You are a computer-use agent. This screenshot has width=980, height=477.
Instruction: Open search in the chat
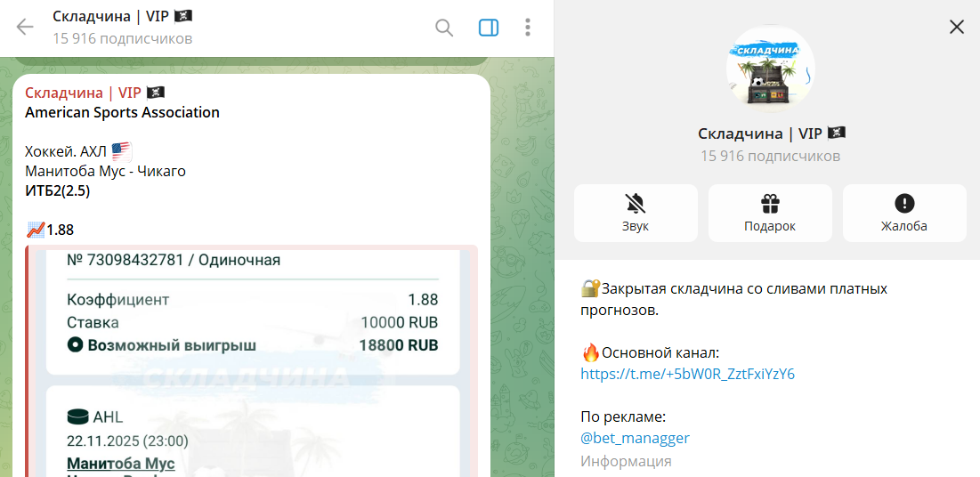coord(443,28)
